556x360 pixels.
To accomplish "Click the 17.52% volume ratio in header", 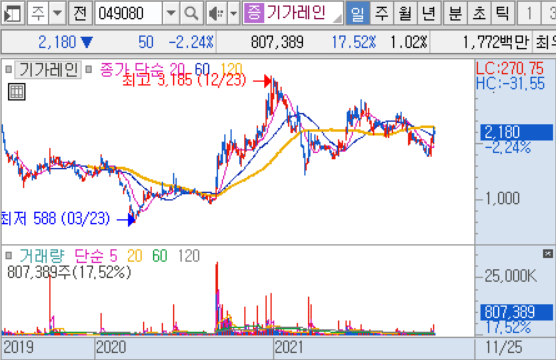I will [x=354, y=43].
